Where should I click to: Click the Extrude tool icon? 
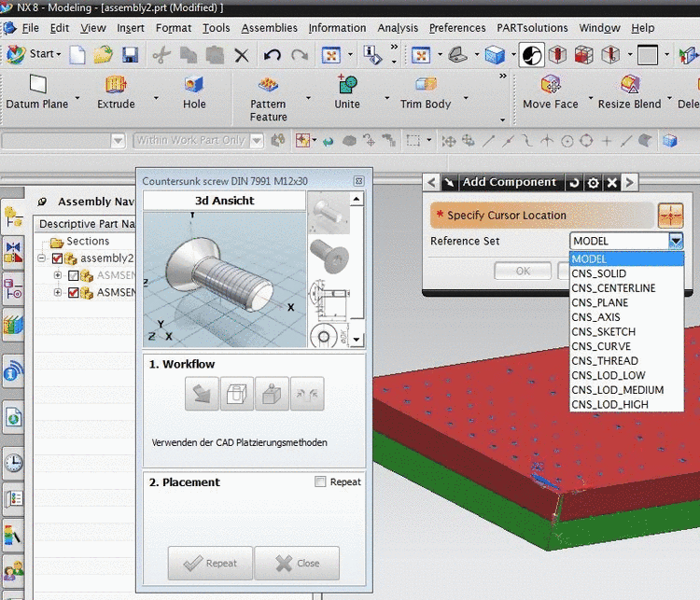tap(116, 86)
